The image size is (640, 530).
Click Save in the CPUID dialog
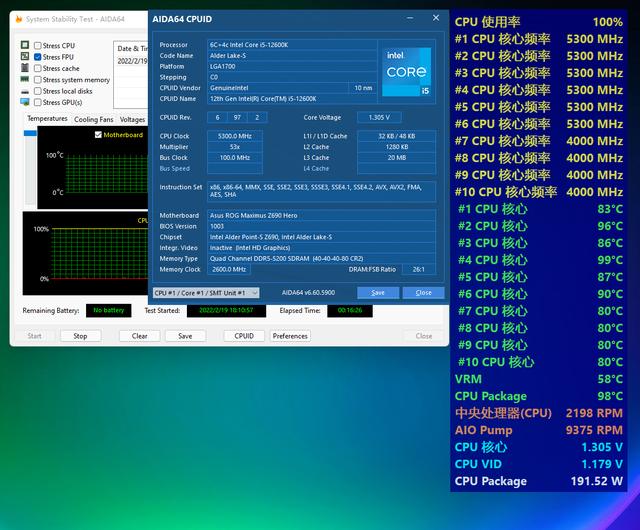(378, 292)
